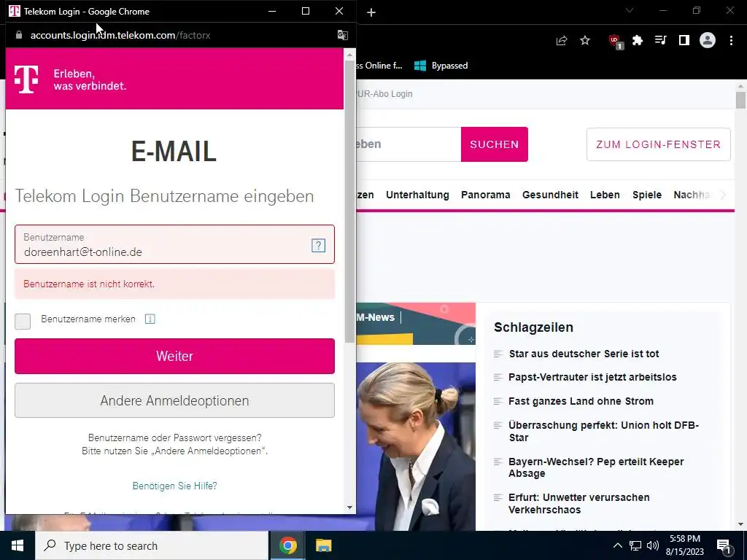Click Andere Anmeldeoptionen button
Image resolution: width=747 pixels, height=560 pixels.
tap(174, 400)
